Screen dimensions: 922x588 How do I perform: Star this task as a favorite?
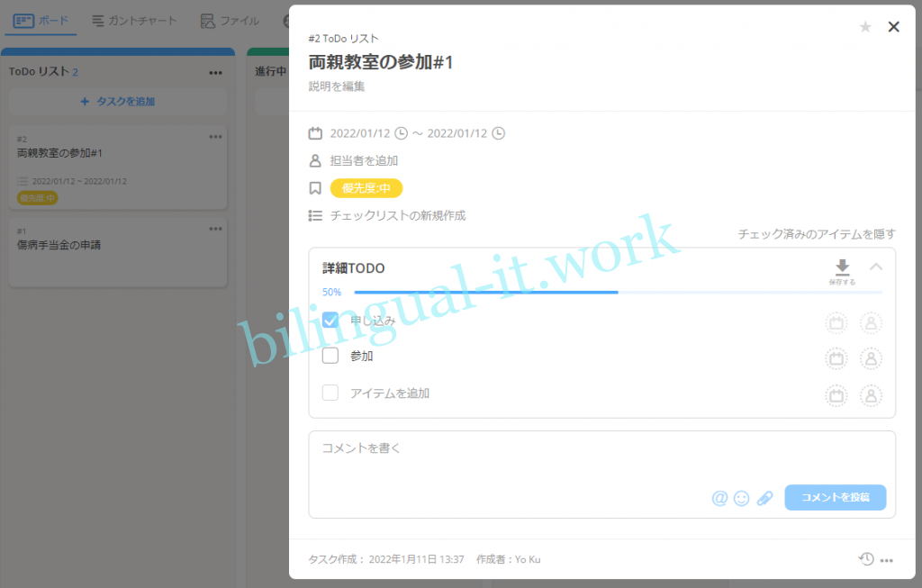(865, 27)
